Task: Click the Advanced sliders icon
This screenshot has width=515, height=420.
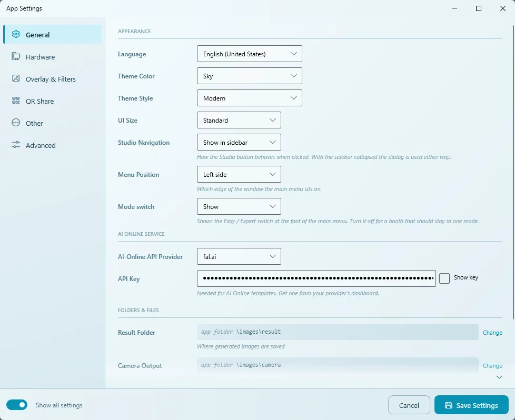Action: click(x=16, y=145)
